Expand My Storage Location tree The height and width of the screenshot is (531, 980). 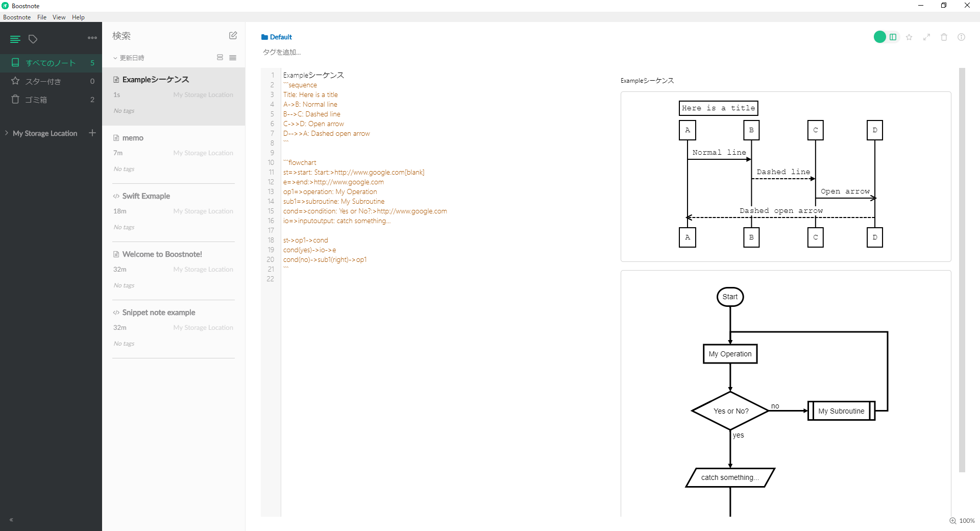(x=7, y=133)
